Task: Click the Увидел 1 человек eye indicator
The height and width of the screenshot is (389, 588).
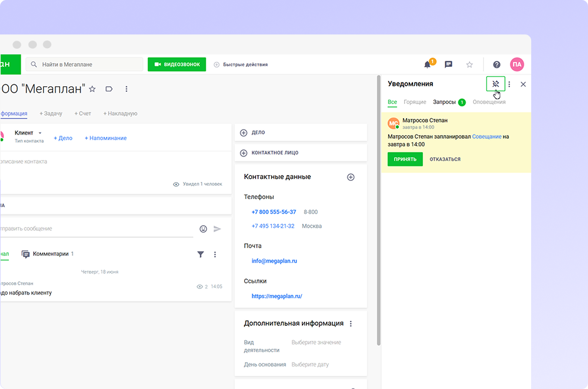Action: tap(197, 184)
